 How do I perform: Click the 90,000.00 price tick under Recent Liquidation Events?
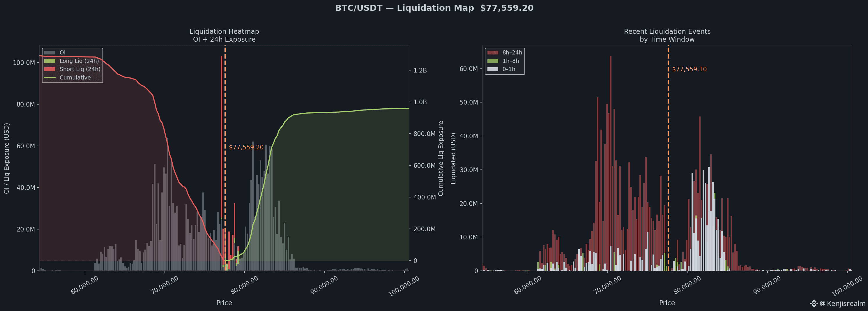pos(767,285)
